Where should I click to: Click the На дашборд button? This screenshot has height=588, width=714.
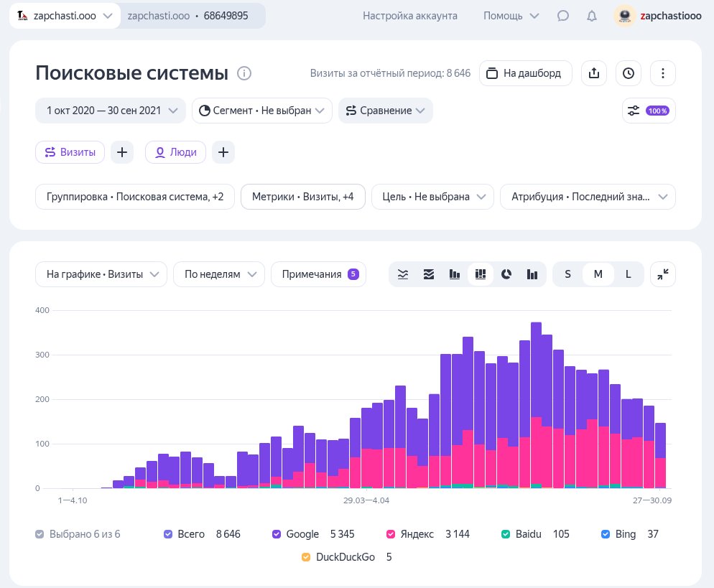(x=525, y=73)
